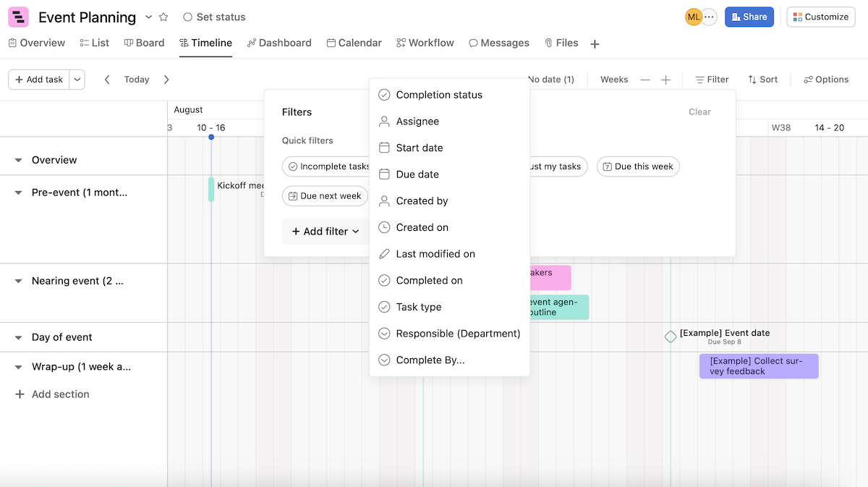Switch to the Board tab

tap(144, 43)
